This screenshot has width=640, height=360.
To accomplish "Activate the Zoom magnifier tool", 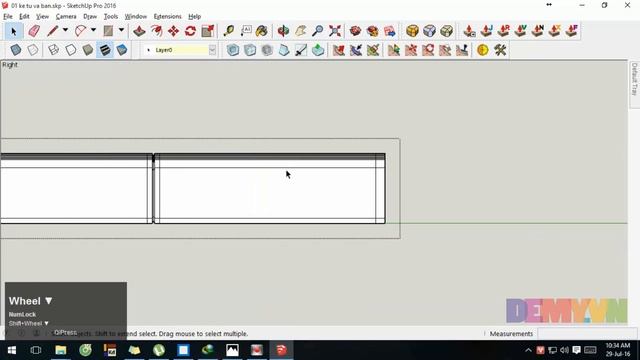I will click(318, 31).
